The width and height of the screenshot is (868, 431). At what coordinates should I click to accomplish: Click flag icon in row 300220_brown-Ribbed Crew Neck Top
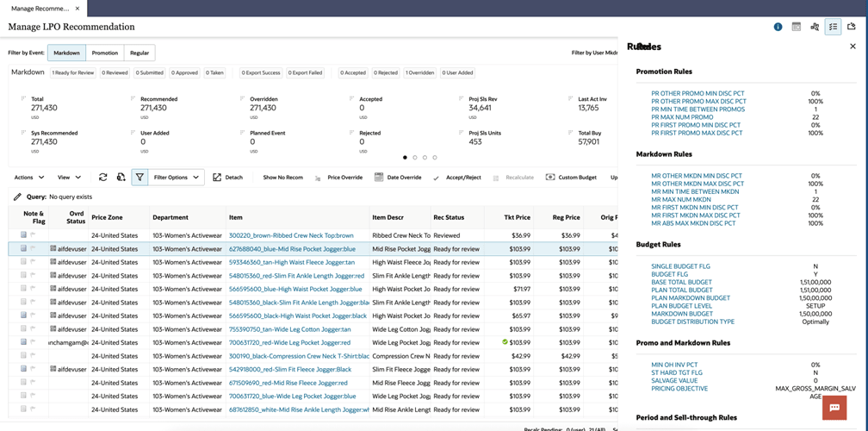(33, 234)
